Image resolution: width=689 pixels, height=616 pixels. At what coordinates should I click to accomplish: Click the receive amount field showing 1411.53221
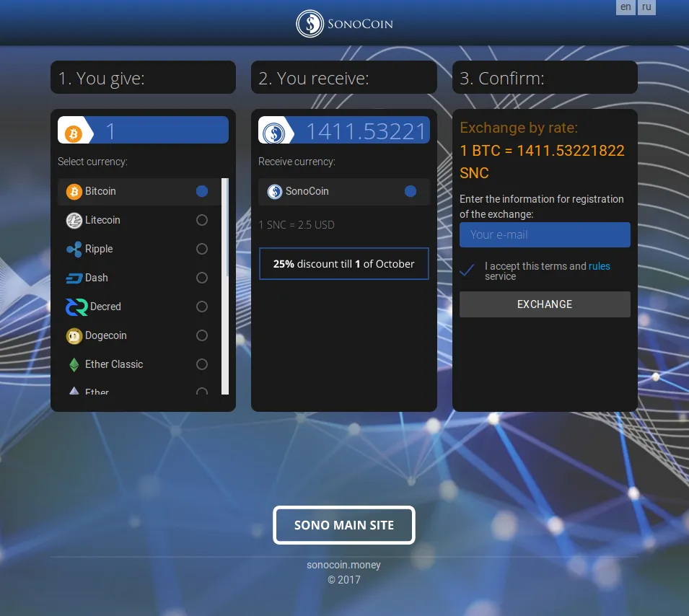[x=344, y=130]
